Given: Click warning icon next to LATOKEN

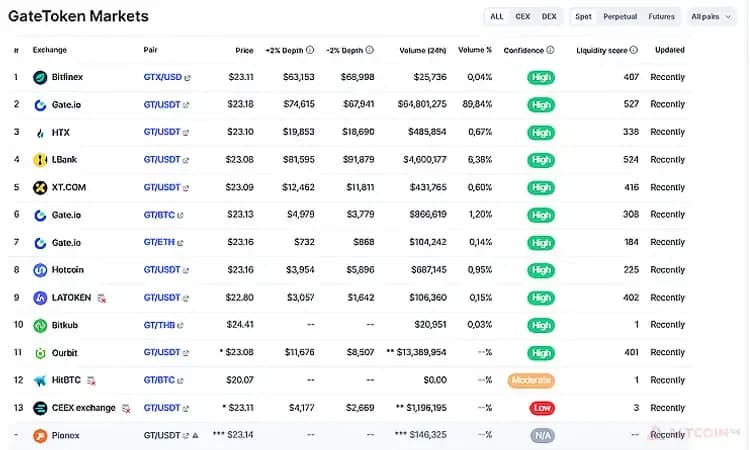Looking at the screenshot, I should tap(102, 298).
